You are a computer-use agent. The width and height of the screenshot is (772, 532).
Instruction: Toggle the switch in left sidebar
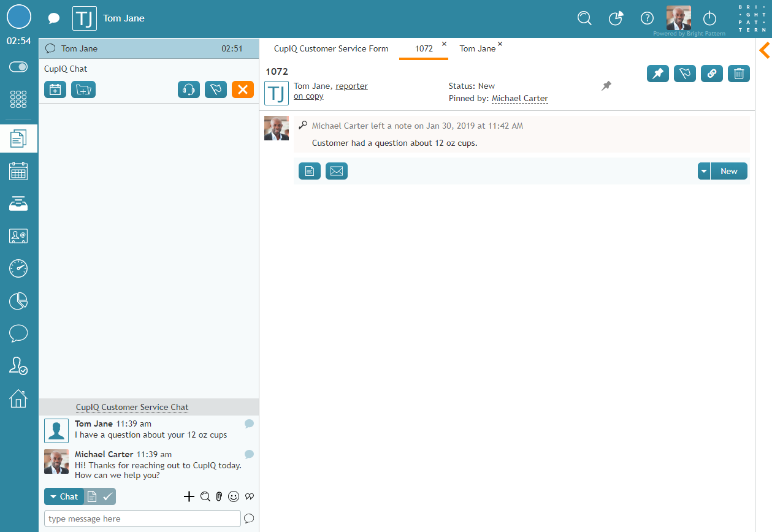tap(18, 67)
